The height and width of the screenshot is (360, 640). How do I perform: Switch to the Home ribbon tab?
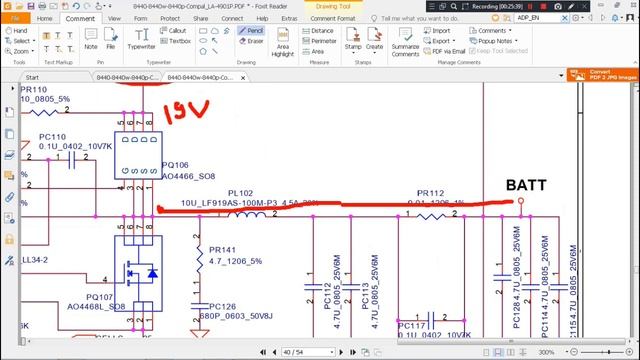tap(44, 18)
